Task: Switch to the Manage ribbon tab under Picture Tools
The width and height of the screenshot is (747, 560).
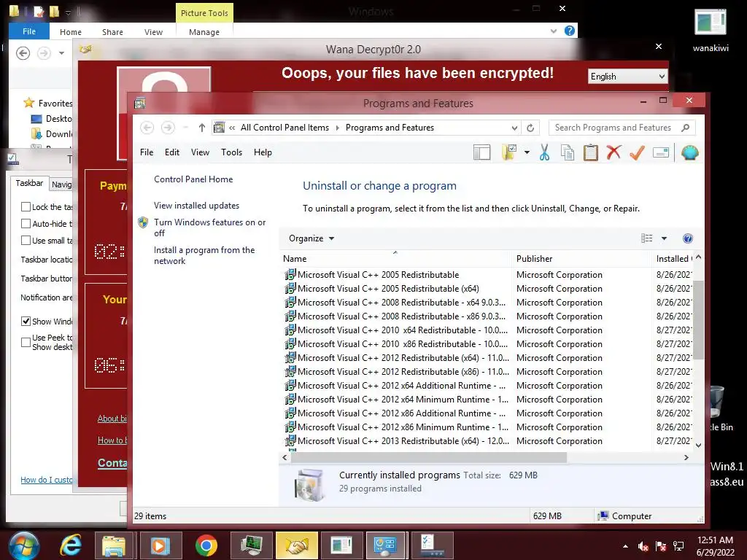Action: pos(204,32)
